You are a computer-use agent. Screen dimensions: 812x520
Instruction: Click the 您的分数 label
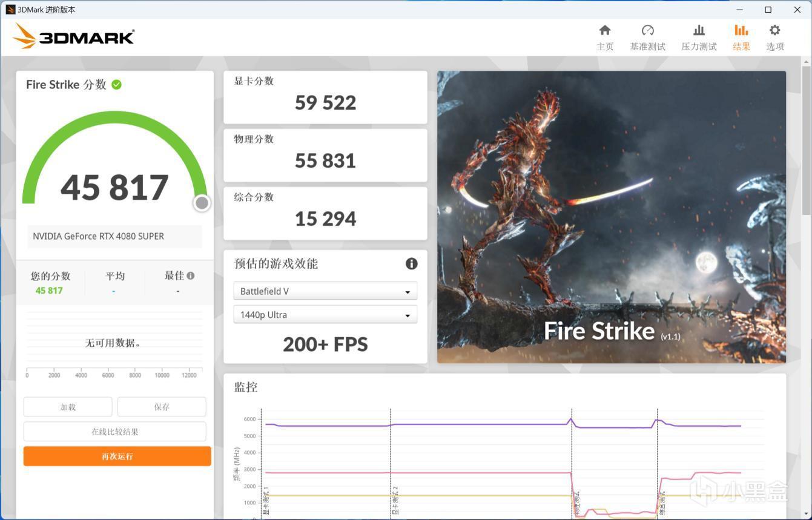click(x=51, y=276)
